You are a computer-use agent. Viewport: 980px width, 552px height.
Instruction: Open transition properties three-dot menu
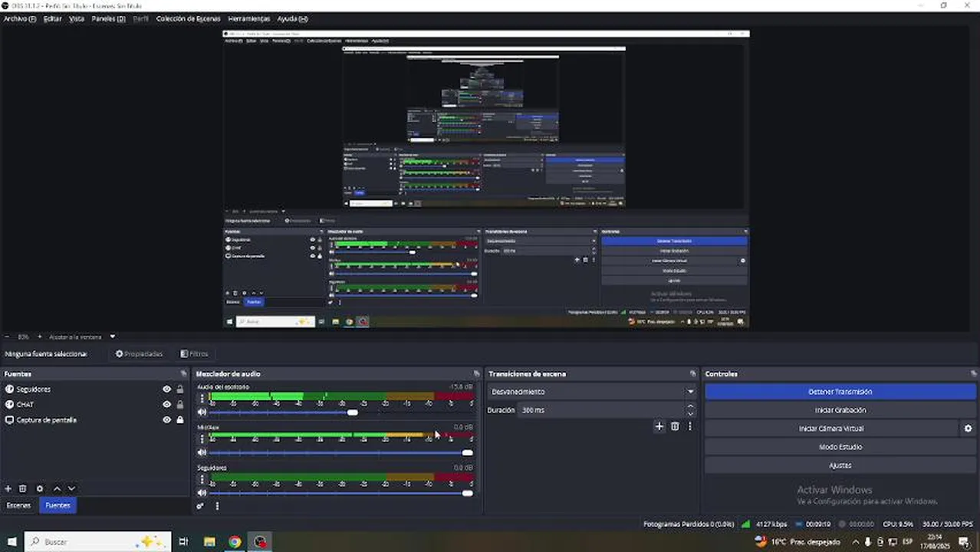pyautogui.click(x=689, y=426)
